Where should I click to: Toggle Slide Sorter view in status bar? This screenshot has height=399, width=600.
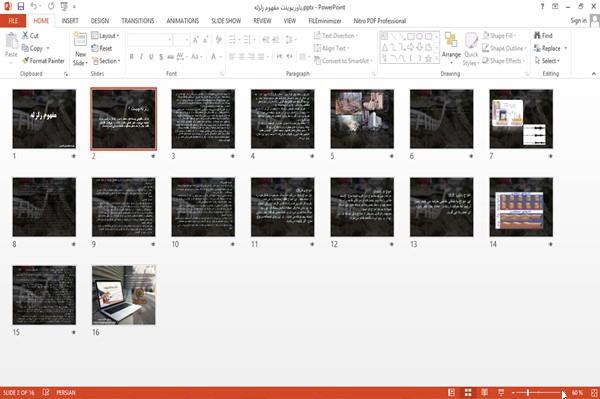tap(468, 392)
